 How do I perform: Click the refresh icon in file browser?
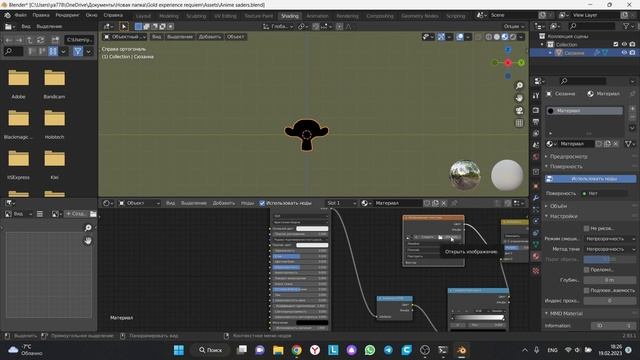pos(40,40)
